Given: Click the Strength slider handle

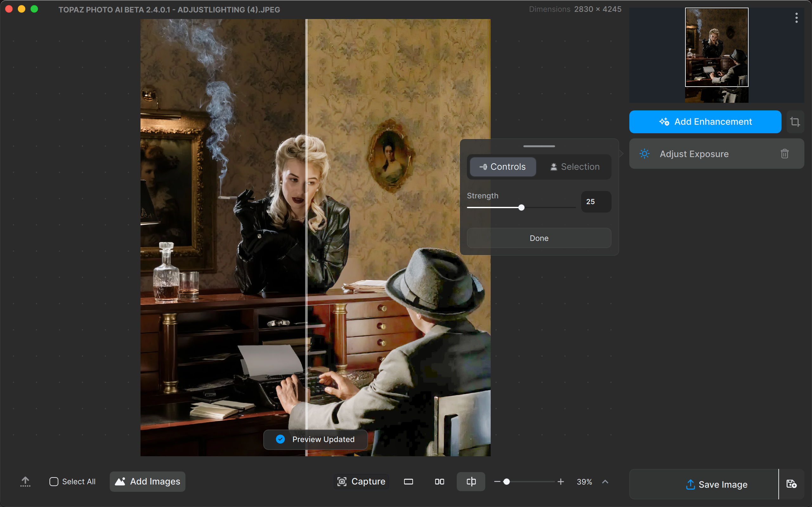Looking at the screenshot, I should click(521, 207).
